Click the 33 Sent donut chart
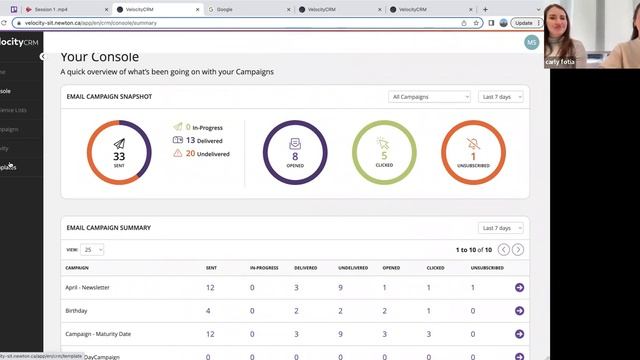This screenshot has height=360, width=640. coord(119,153)
